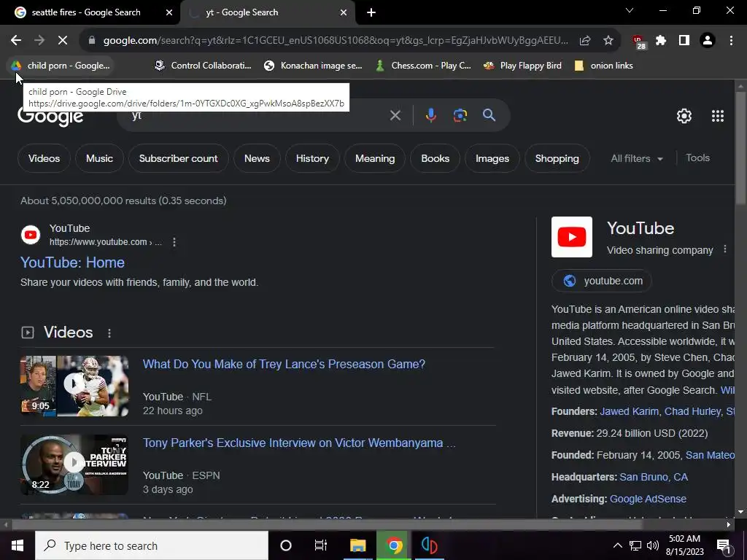
Task: Switch to the seattle fires tab
Action: pos(86,12)
